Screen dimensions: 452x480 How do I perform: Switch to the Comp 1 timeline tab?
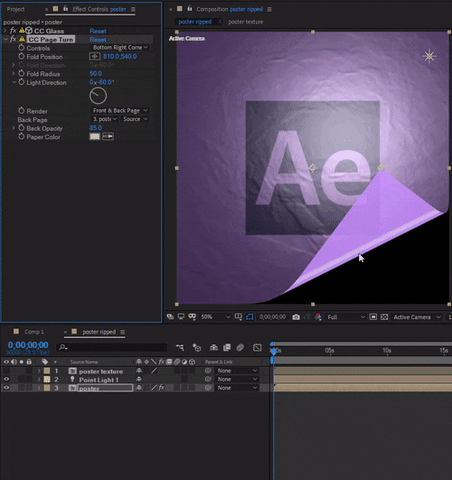pyautogui.click(x=34, y=332)
